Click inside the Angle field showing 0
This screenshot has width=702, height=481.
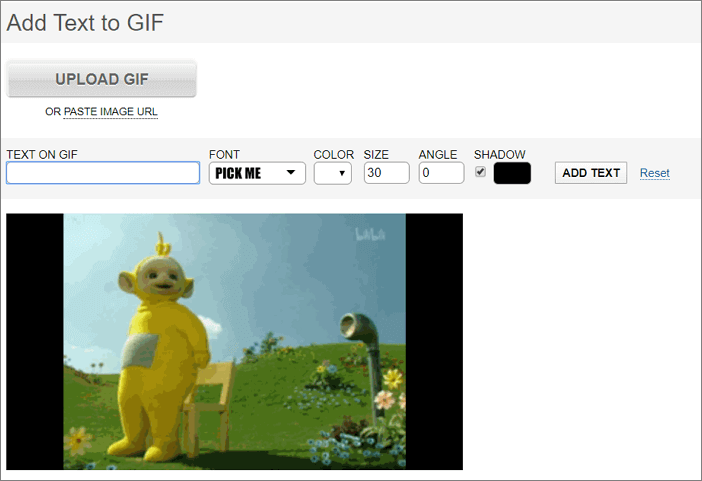(441, 173)
